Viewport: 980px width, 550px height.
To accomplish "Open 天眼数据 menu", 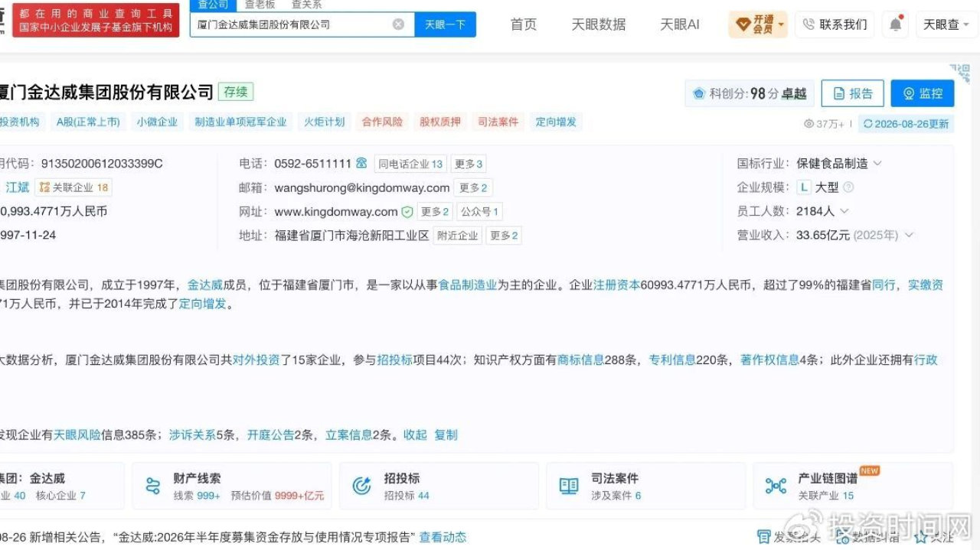I will tap(599, 24).
